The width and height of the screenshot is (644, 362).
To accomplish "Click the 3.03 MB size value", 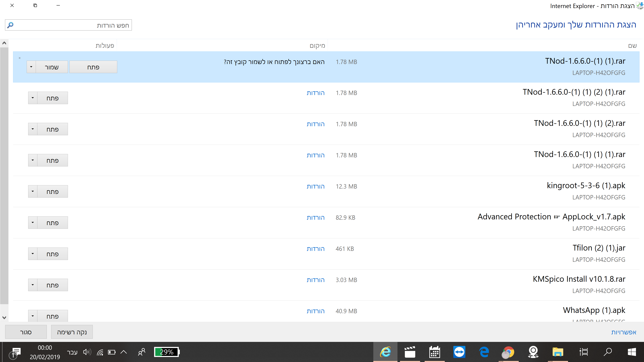I will coord(346,280).
